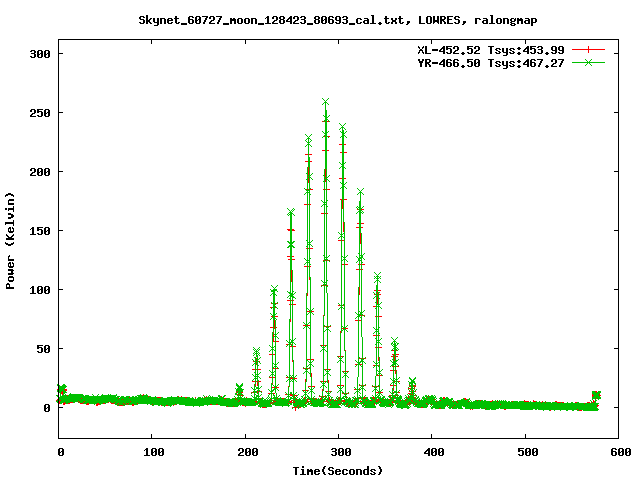This screenshot has height=480, width=640.
Task: Click the 500 tick label on x-axis
Action: pos(525,452)
